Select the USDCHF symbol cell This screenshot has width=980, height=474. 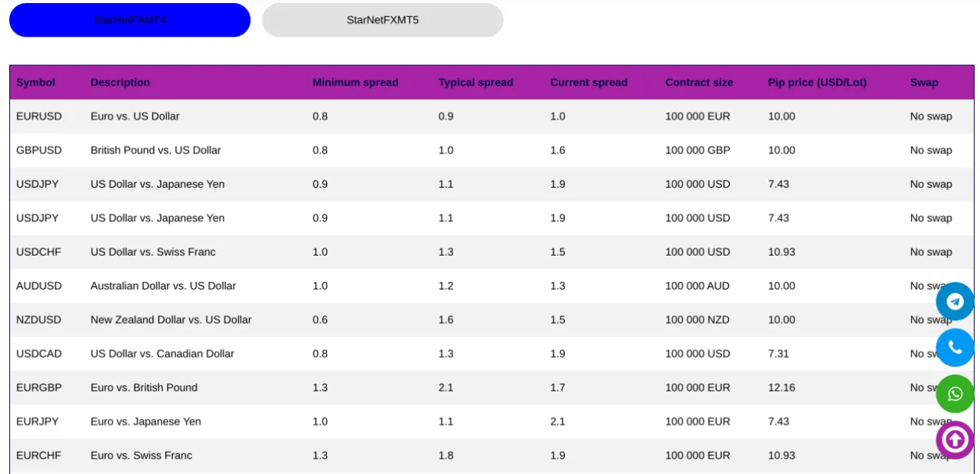point(39,252)
